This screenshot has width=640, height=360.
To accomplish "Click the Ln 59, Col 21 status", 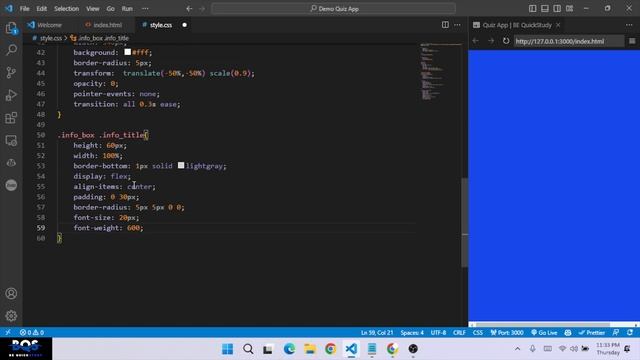I will (x=377, y=332).
